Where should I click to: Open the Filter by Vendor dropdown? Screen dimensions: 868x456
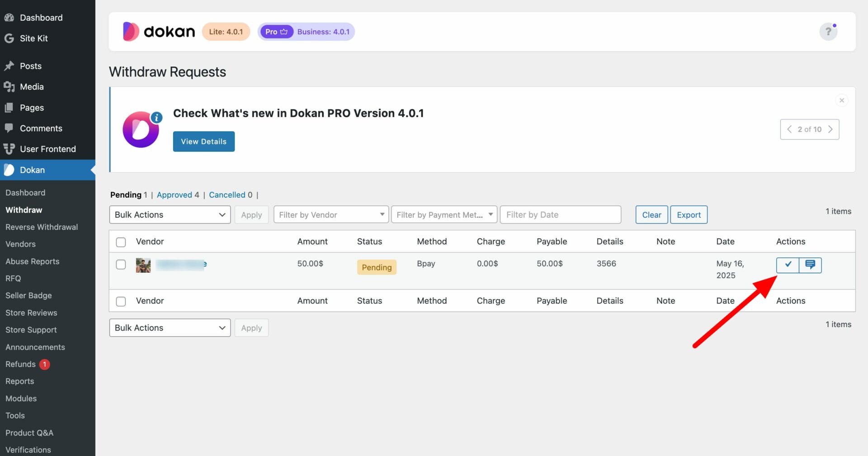point(331,214)
